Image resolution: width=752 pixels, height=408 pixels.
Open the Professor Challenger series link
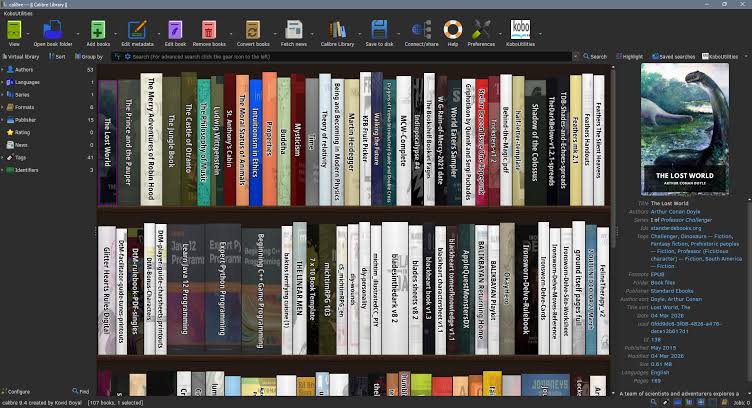686,220
